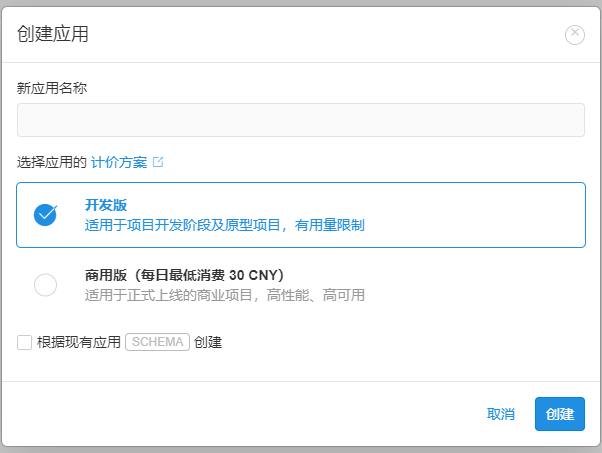Click the 创建应用 dialog title
Image resolution: width=602 pixels, height=453 pixels.
point(53,34)
